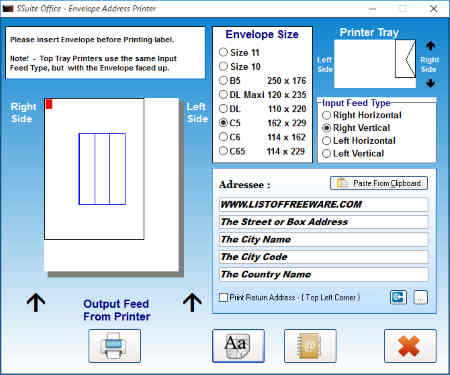Click the WWW.LISTOFFREEWARE.COM addressee field
450x375 pixels.
pyautogui.click(x=323, y=204)
